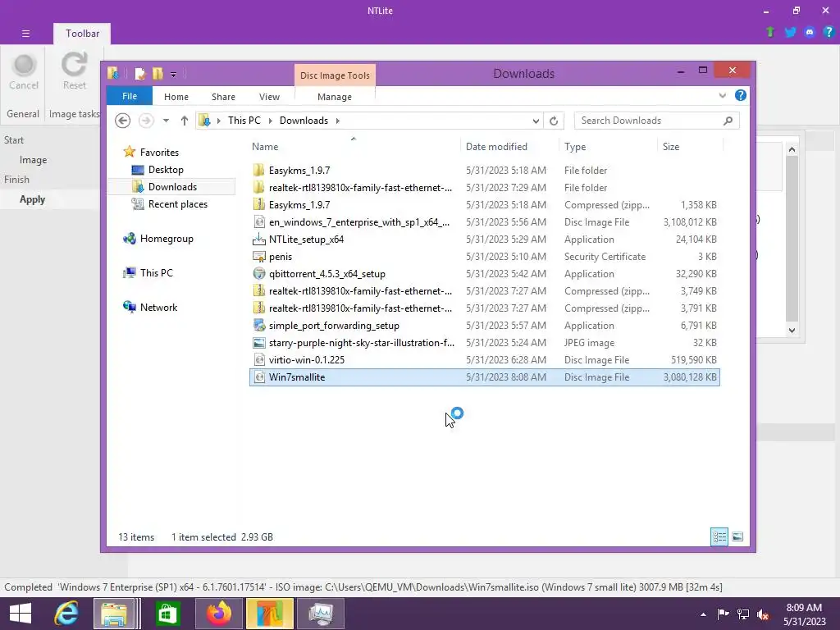Image resolution: width=840 pixels, height=630 pixels.
Task: Click New folder icon in quick access toolbar
Action: pyautogui.click(x=157, y=73)
